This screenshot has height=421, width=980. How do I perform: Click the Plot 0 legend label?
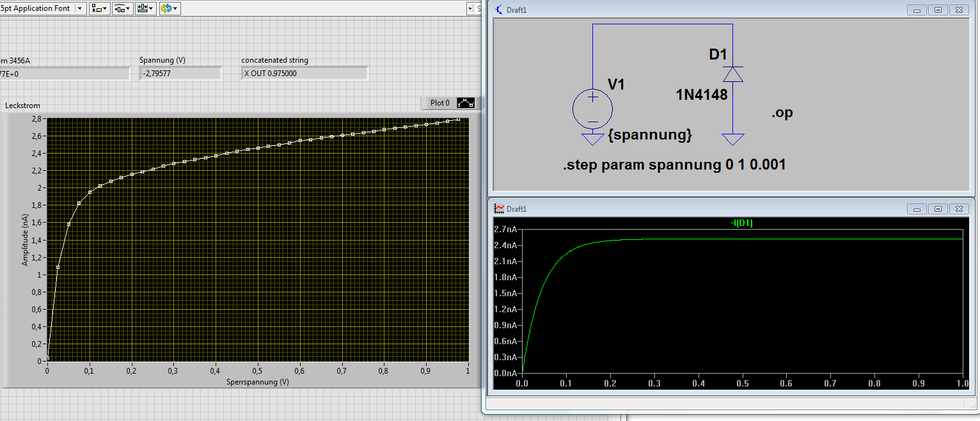[440, 102]
